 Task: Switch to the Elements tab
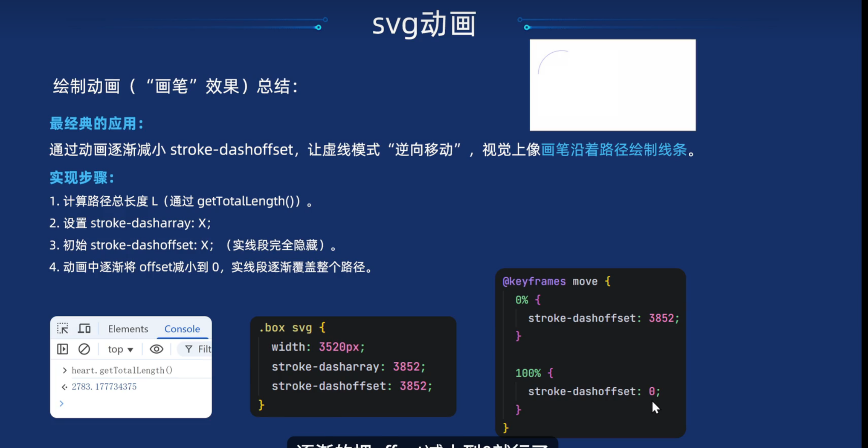tap(128, 329)
